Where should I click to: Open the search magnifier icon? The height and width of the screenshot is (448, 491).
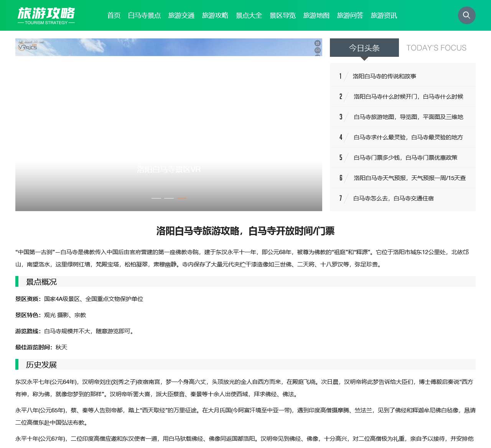coord(466,15)
